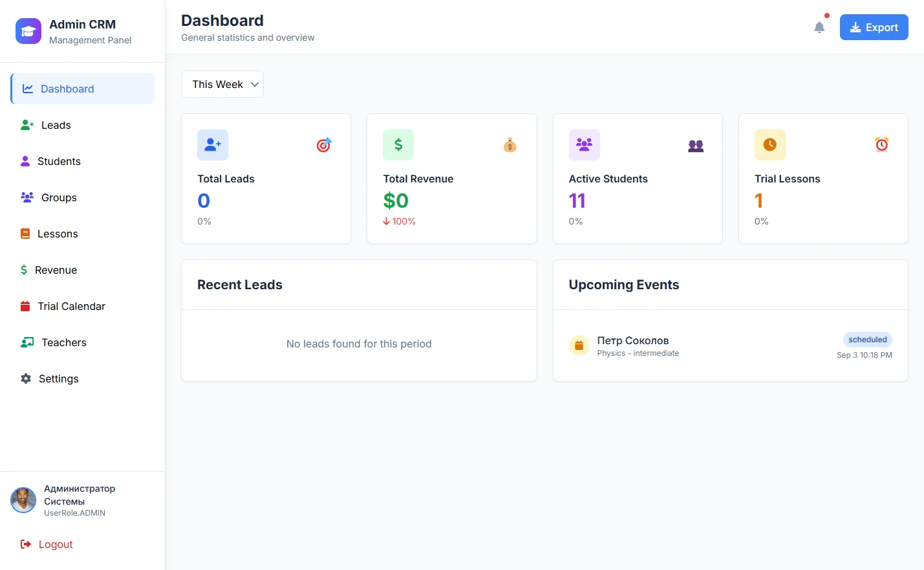Click the Revenue dollar icon in sidebar
Image resolution: width=924 pixels, height=570 pixels.
tap(24, 270)
